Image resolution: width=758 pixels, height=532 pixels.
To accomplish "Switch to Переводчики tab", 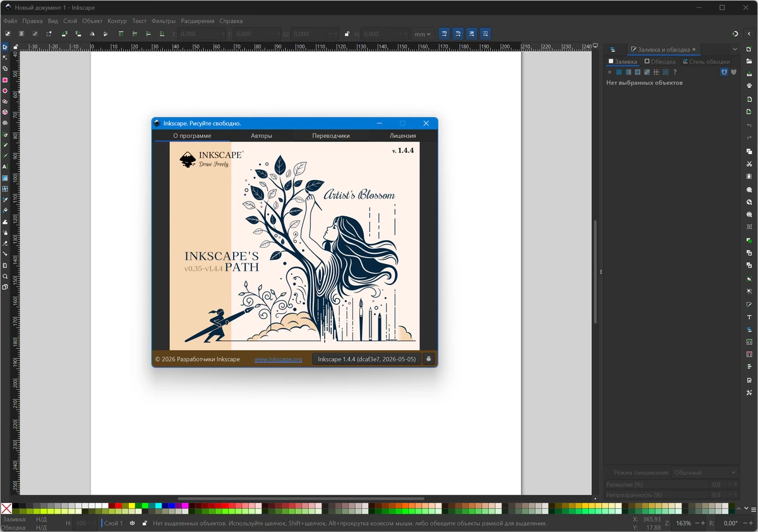I will pos(330,136).
